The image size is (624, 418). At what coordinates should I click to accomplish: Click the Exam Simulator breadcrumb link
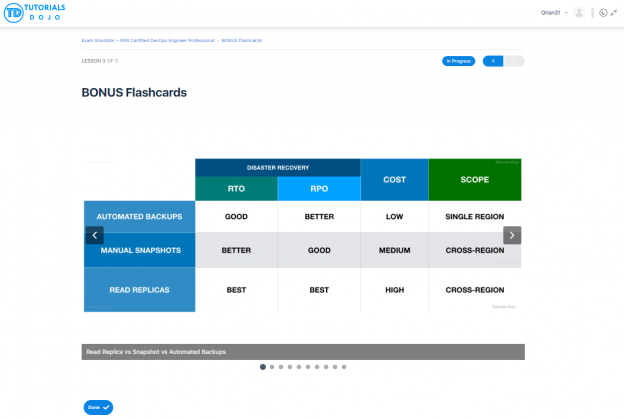click(102, 41)
